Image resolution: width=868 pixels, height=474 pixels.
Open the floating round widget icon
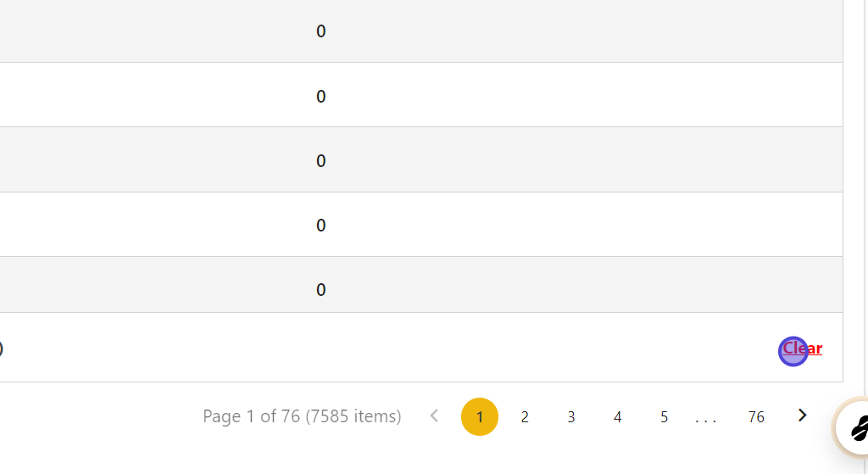point(854,427)
